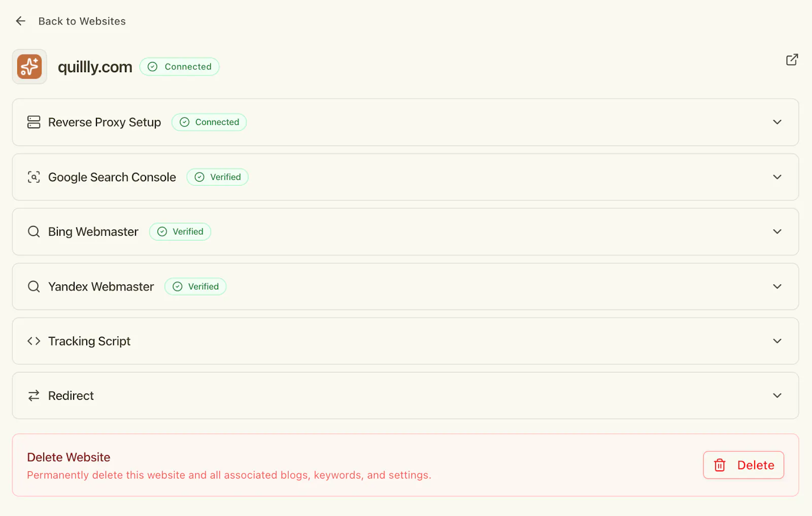Click the permanently delete warning text
The height and width of the screenshot is (516, 812).
pyautogui.click(x=229, y=475)
